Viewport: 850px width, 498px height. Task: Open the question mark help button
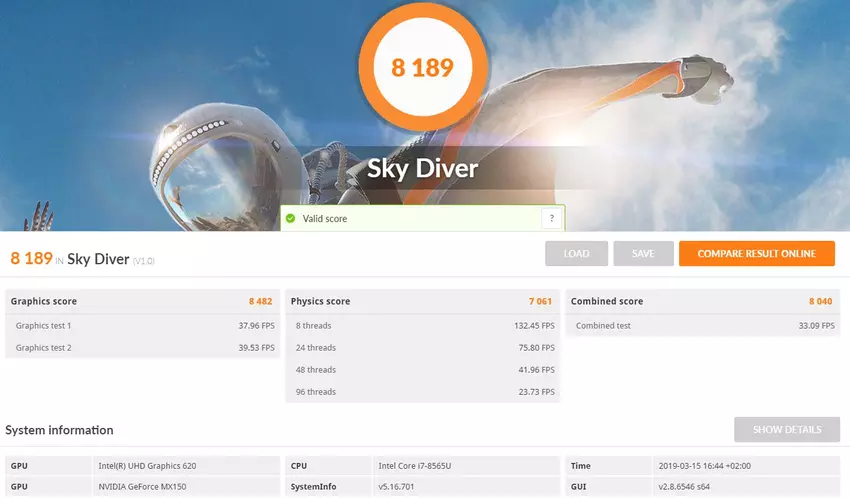pos(551,218)
